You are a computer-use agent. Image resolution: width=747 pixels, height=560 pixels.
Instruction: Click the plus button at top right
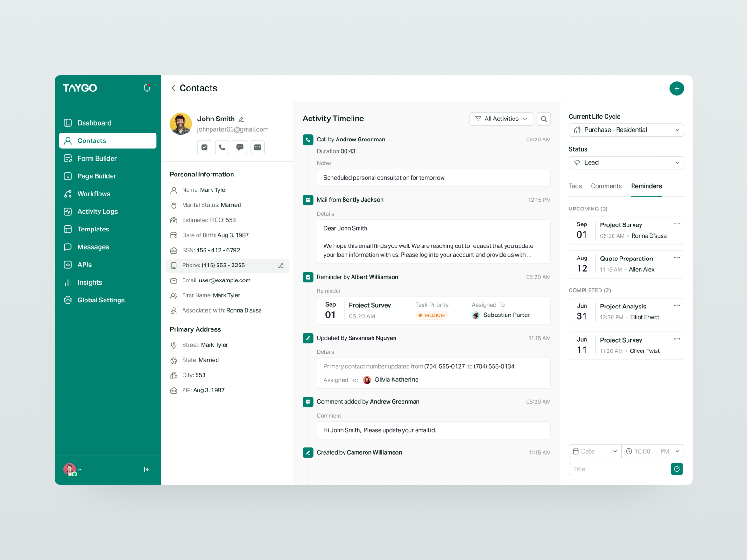[677, 88]
